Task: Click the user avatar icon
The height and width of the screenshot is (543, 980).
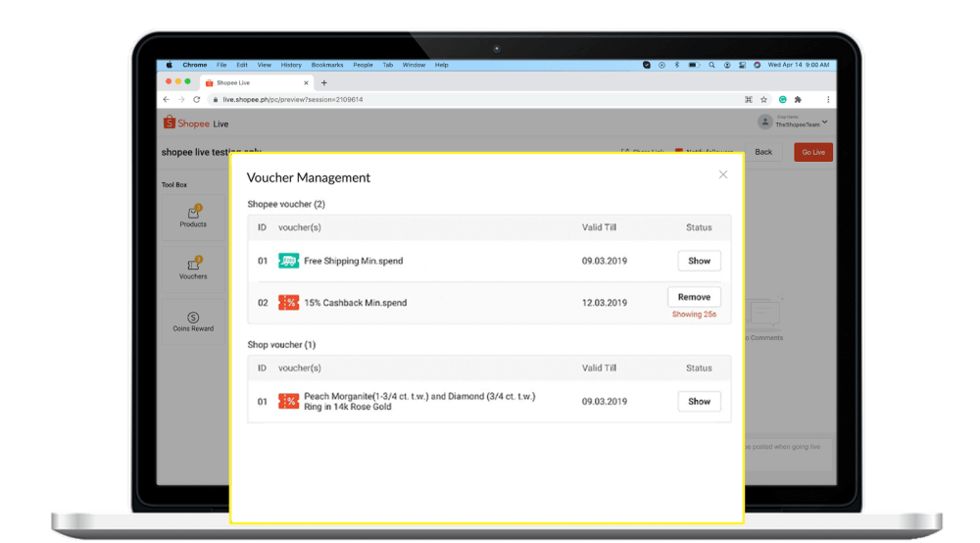Action: pyautogui.click(x=764, y=123)
